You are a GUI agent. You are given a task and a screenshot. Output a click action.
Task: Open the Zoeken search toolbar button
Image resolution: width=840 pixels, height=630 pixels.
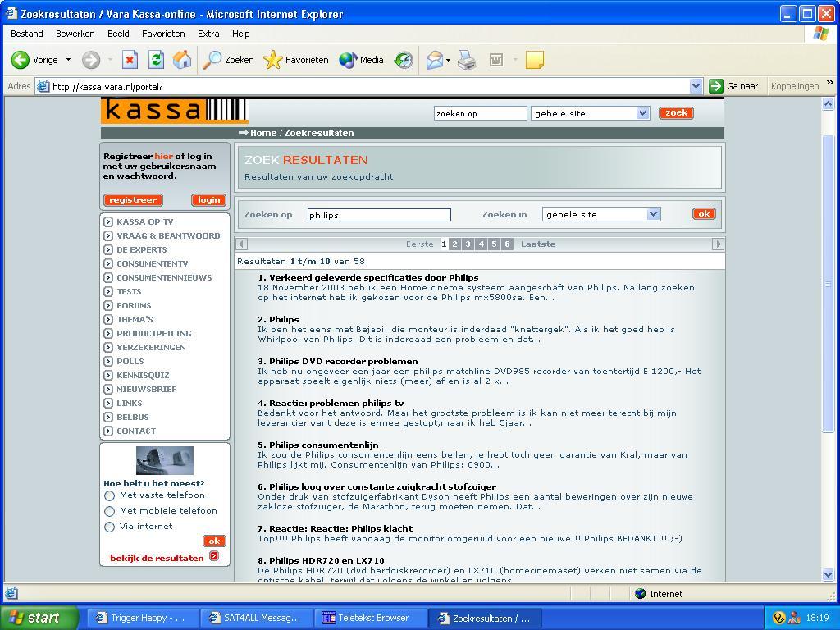click(x=228, y=60)
